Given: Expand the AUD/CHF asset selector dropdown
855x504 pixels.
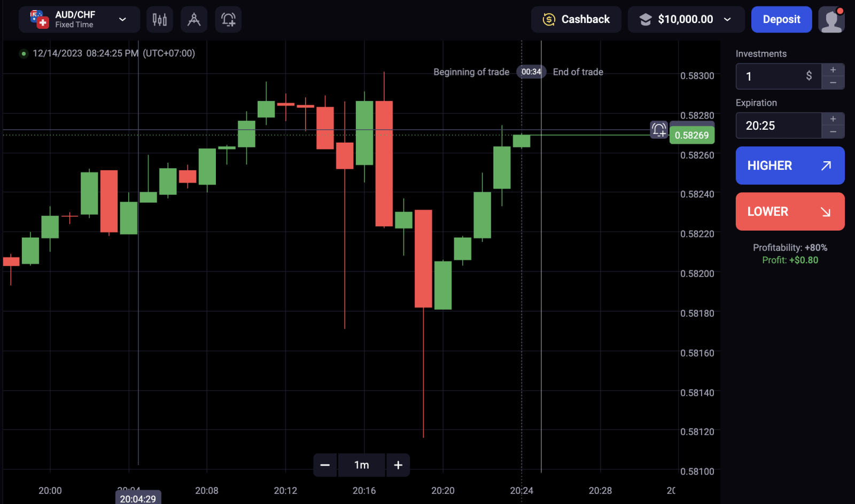Looking at the screenshot, I should (x=122, y=20).
